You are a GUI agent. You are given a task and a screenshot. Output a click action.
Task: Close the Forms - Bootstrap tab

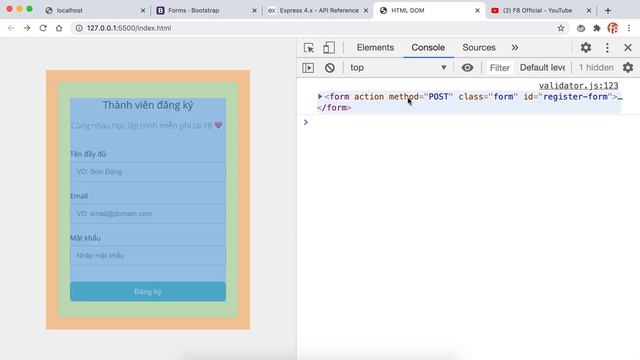click(x=254, y=11)
